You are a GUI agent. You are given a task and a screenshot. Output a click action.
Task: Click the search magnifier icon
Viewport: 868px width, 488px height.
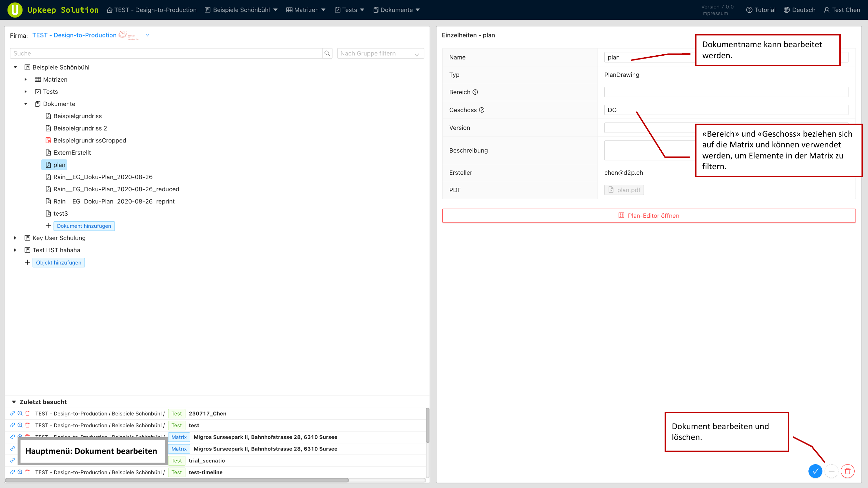click(x=327, y=53)
